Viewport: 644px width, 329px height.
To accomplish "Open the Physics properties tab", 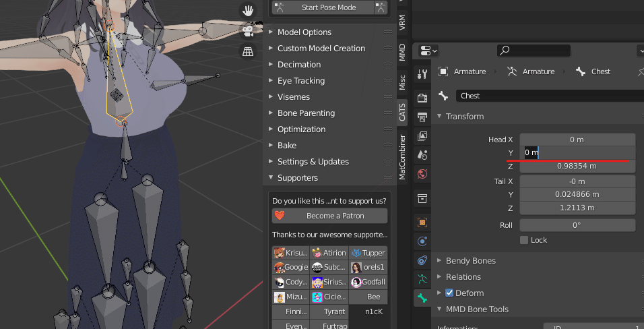I will pos(422,241).
